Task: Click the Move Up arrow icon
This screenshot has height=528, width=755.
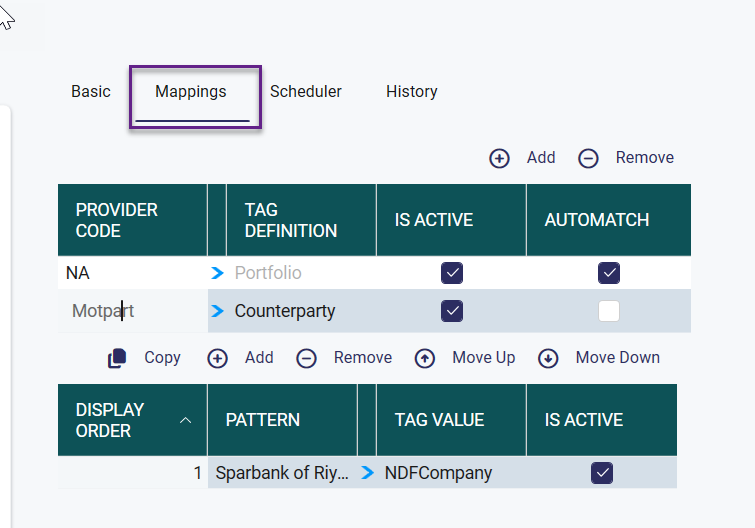Action: pyautogui.click(x=425, y=358)
